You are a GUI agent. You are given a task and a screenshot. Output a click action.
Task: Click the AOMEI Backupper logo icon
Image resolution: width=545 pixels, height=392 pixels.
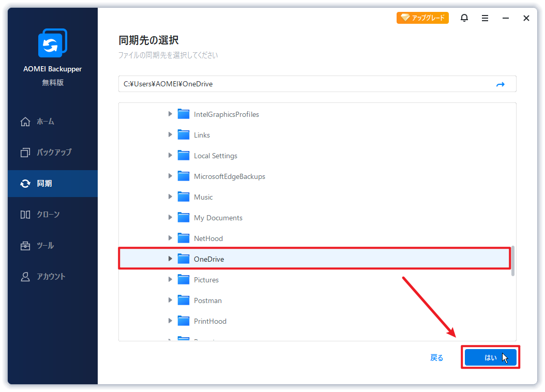coord(53,43)
